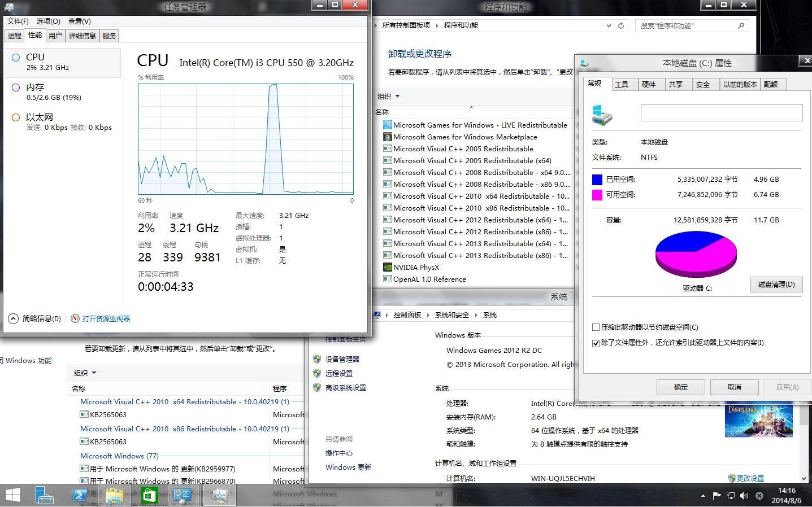Click the NVIDIA PhysX program icon
Viewport: 812px width, 507px height.
[x=387, y=267]
